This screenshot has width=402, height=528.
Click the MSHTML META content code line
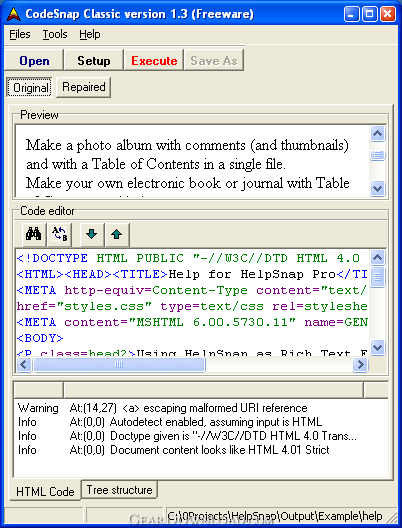192,322
